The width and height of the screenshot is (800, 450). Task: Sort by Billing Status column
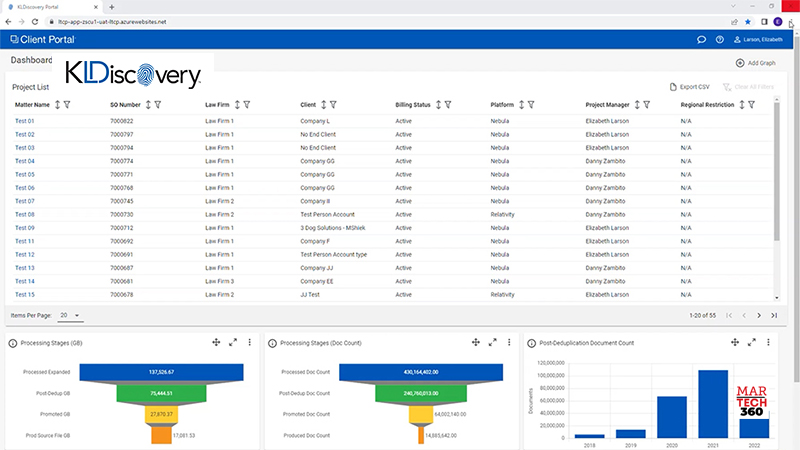[438, 105]
